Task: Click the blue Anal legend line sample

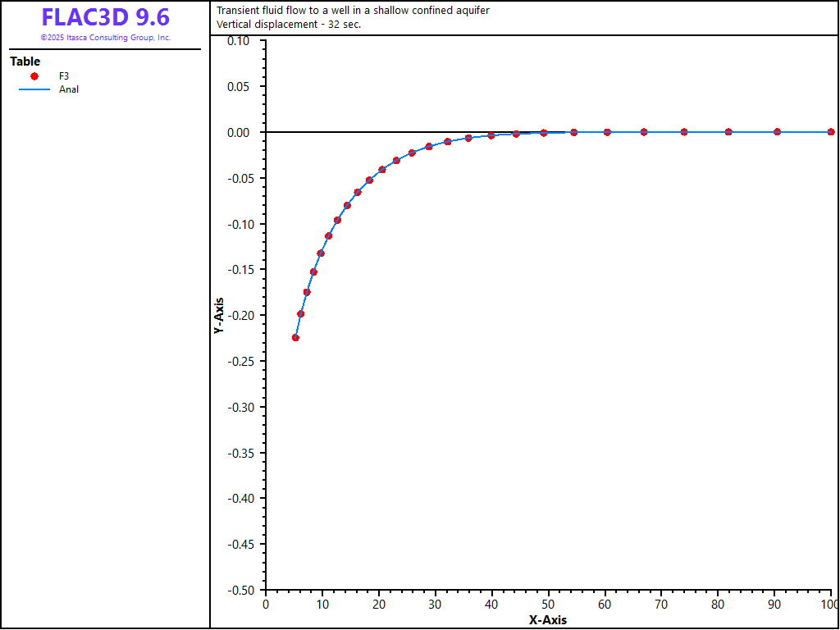Action: click(x=34, y=89)
